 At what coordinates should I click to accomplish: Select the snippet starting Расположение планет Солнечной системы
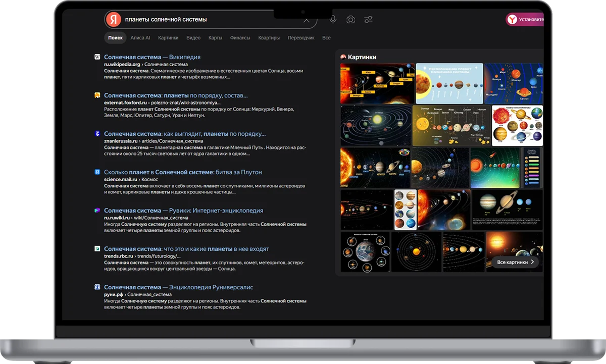(199, 112)
